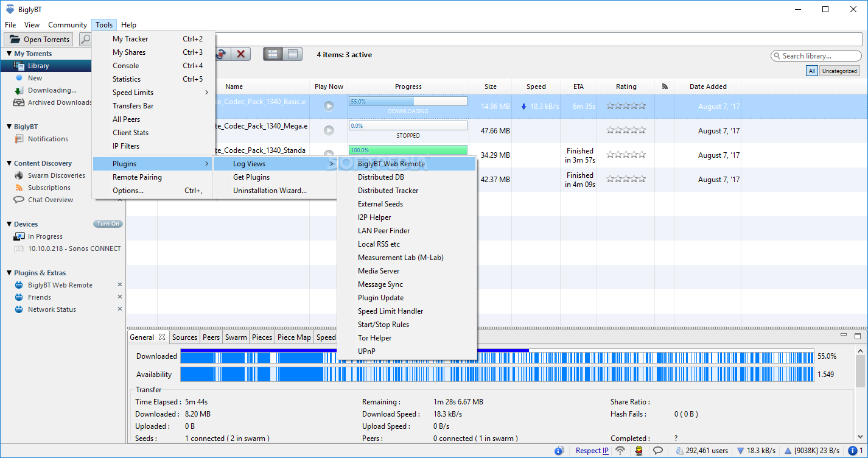Click the 55.0% downloading progress bar
Screen dimensions: 868x458
tap(408, 101)
